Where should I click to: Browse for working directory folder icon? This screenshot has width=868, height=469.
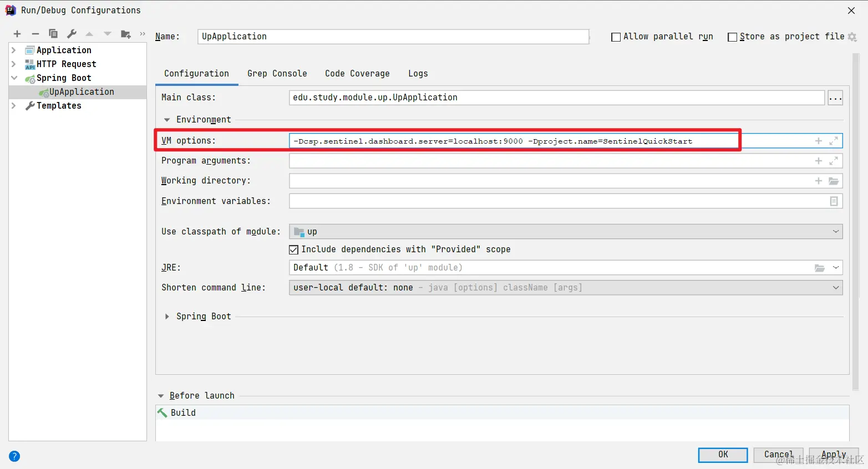pyautogui.click(x=834, y=181)
